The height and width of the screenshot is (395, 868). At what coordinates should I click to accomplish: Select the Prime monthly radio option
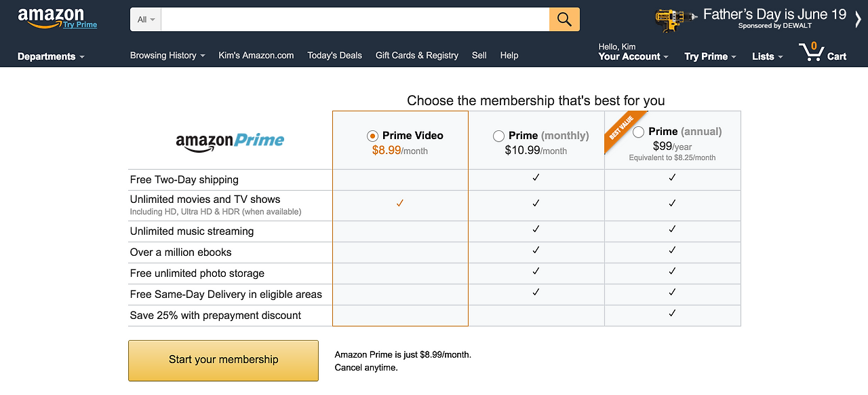coord(499,136)
